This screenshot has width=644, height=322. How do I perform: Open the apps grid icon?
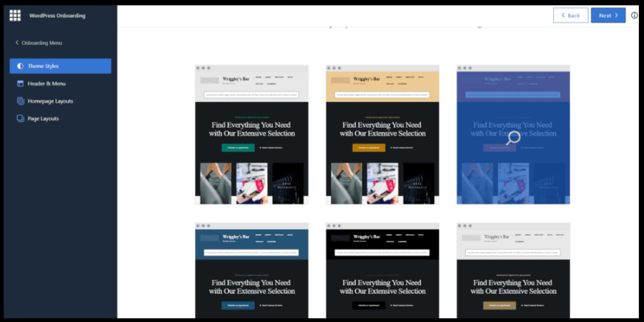pos(16,16)
